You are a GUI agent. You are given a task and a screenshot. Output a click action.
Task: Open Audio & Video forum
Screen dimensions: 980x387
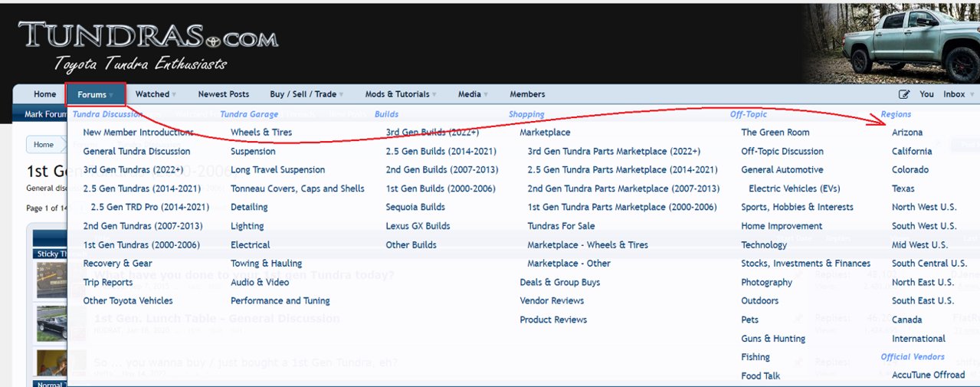pos(260,282)
